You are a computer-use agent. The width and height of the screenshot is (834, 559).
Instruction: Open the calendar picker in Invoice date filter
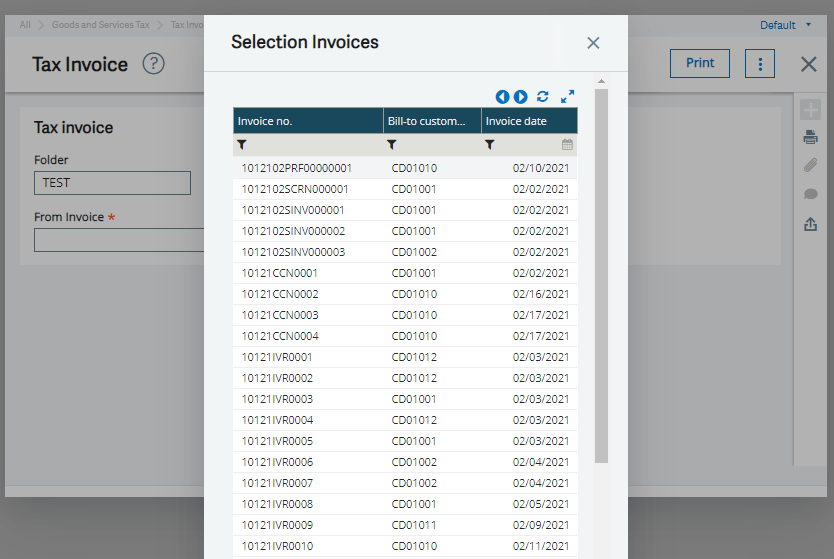pyautogui.click(x=568, y=145)
